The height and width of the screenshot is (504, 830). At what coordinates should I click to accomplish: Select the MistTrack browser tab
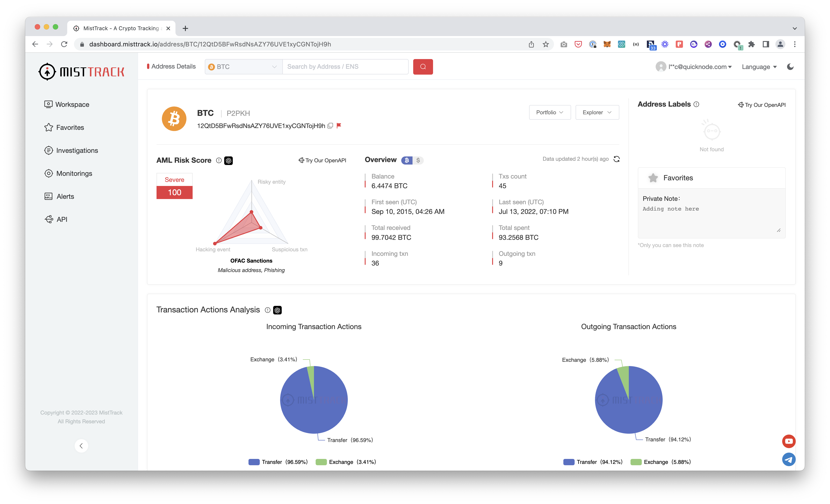(121, 28)
